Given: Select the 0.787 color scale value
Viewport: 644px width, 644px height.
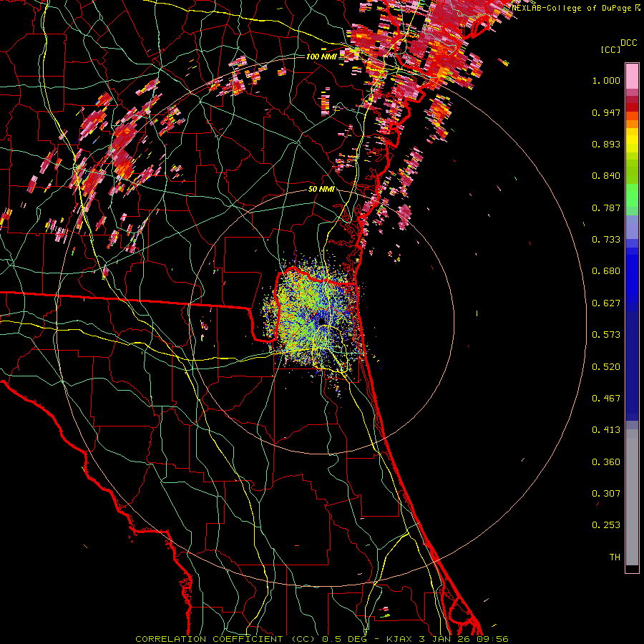Looking at the screenshot, I should point(606,208).
